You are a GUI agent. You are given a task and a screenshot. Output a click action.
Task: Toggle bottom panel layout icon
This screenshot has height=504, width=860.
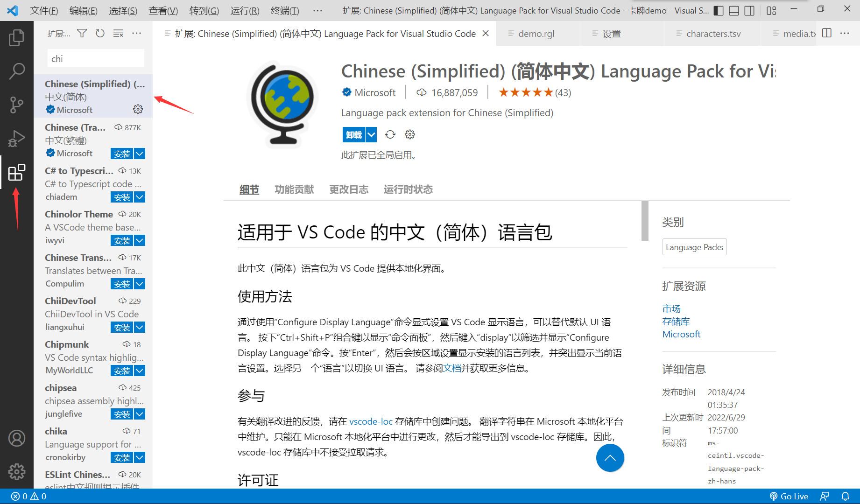click(x=734, y=10)
